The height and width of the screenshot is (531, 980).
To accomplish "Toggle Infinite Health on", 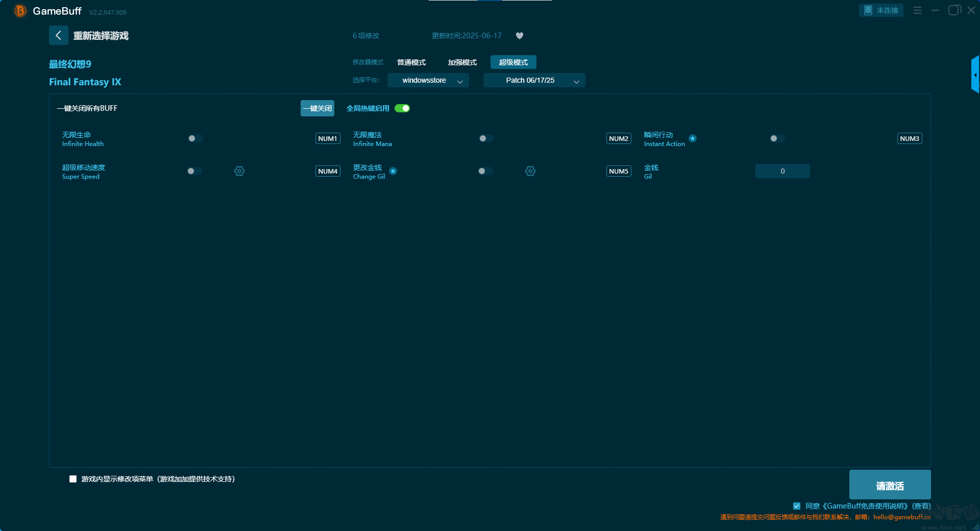I will point(195,138).
